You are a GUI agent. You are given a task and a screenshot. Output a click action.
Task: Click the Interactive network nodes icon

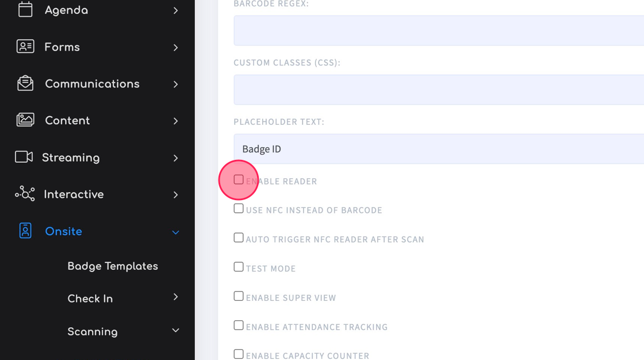coord(25,194)
